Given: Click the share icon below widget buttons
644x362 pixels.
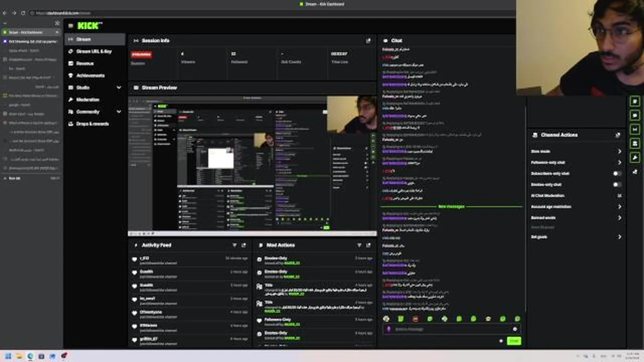Looking at the screenshot, I should (635, 172).
